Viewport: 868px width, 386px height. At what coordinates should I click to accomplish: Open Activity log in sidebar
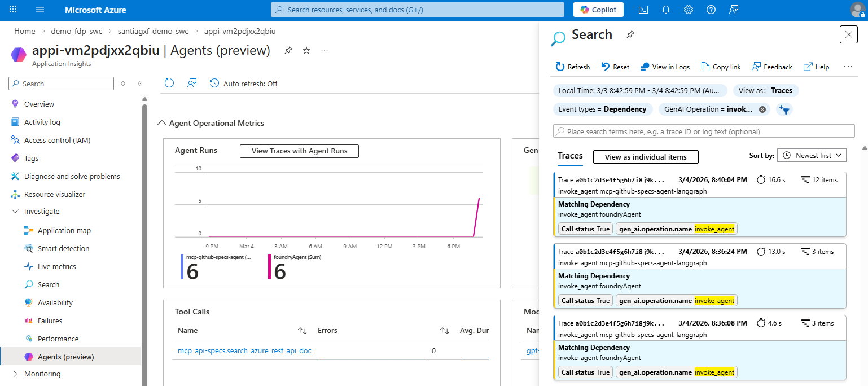(42, 122)
